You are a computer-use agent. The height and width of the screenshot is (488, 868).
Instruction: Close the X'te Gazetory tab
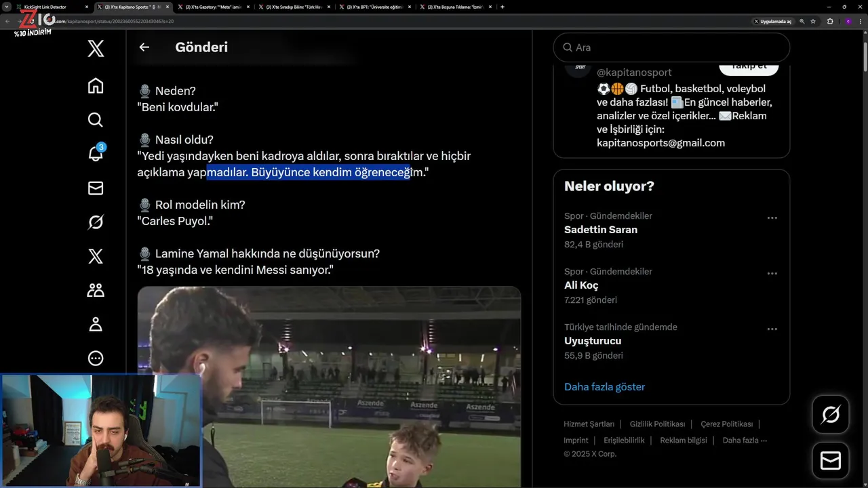(248, 7)
